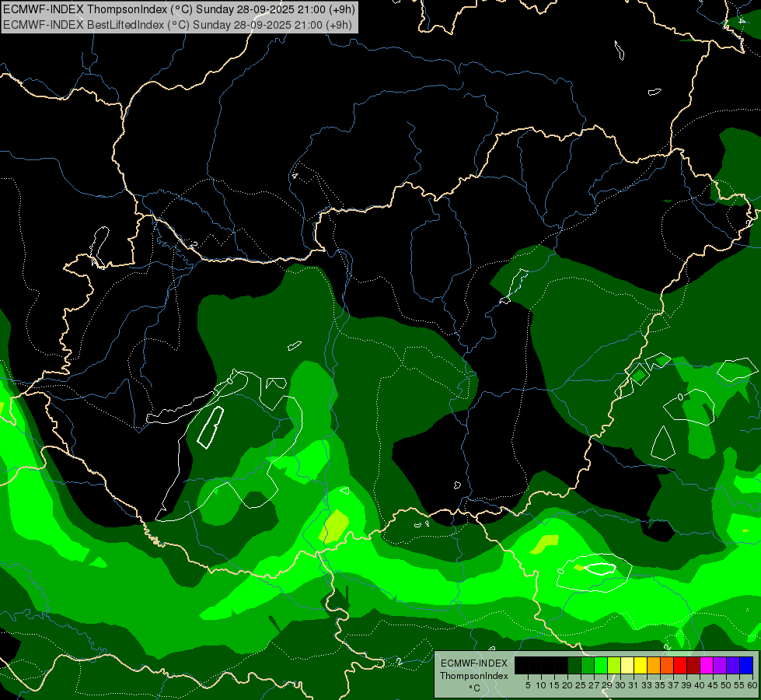Click the legend's ThompsonIndex label text
The image size is (761, 700).
(474, 676)
